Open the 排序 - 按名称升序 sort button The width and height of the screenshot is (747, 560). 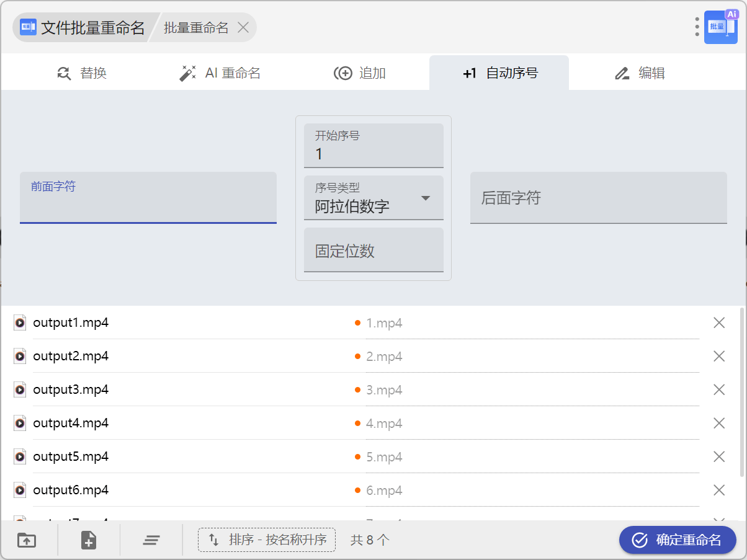267,540
